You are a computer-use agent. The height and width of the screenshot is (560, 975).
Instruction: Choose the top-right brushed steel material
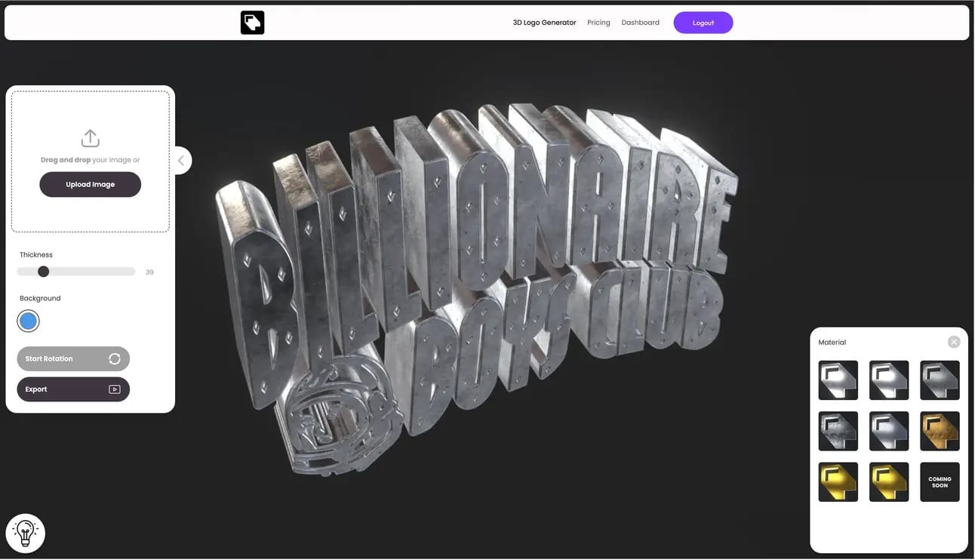click(x=940, y=380)
